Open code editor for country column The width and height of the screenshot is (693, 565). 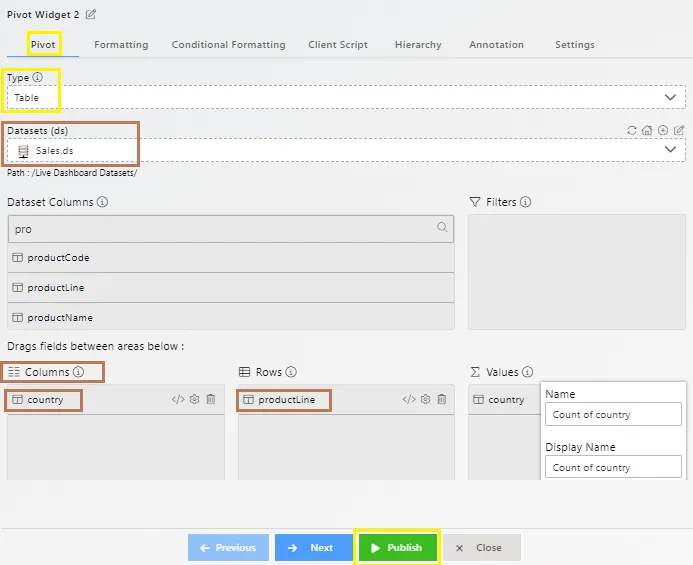pos(178,399)
